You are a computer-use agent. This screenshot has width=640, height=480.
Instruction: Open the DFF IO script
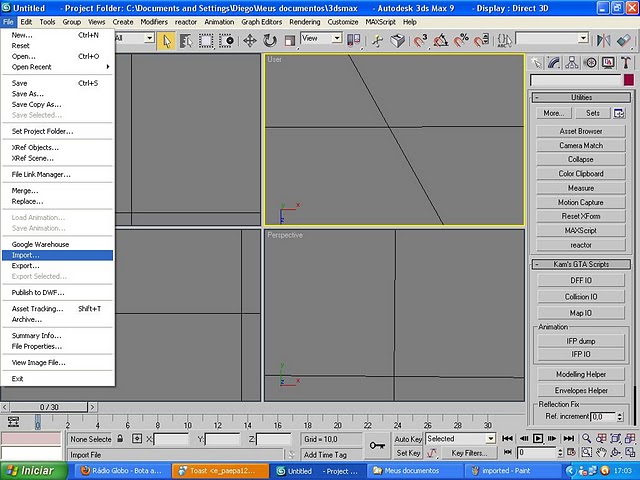(x=581, y=280)
